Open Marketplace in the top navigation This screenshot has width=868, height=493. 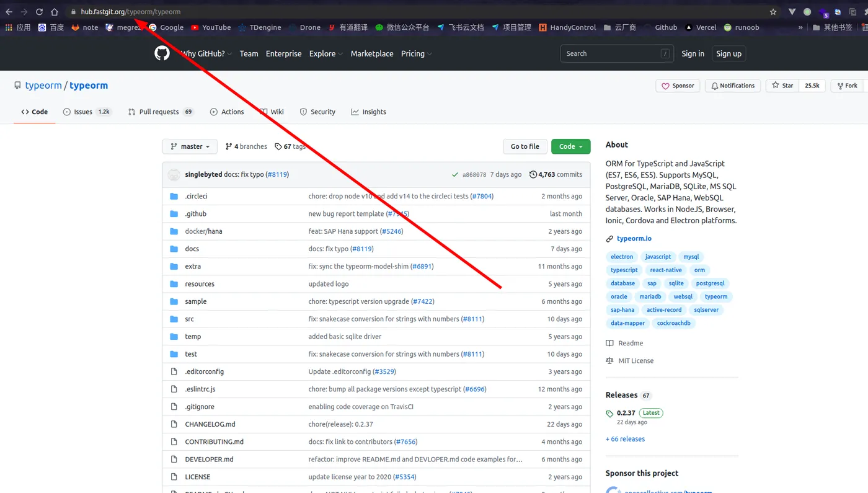point(372,54)
